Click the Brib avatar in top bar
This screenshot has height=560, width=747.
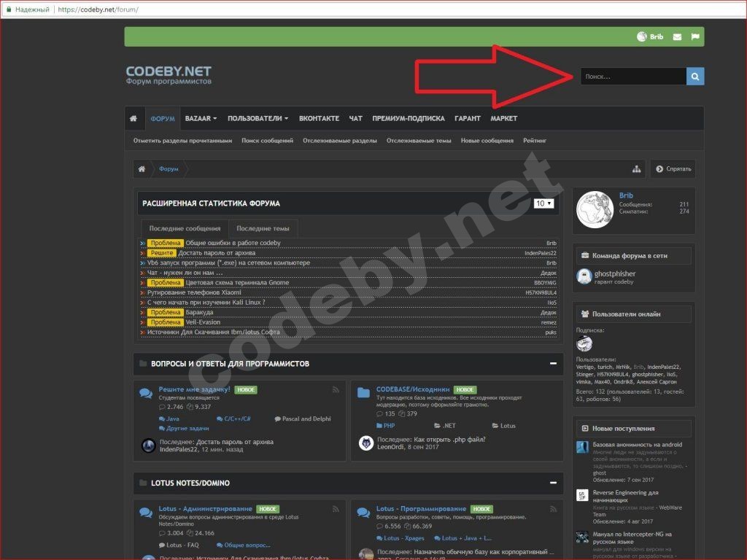642,36
